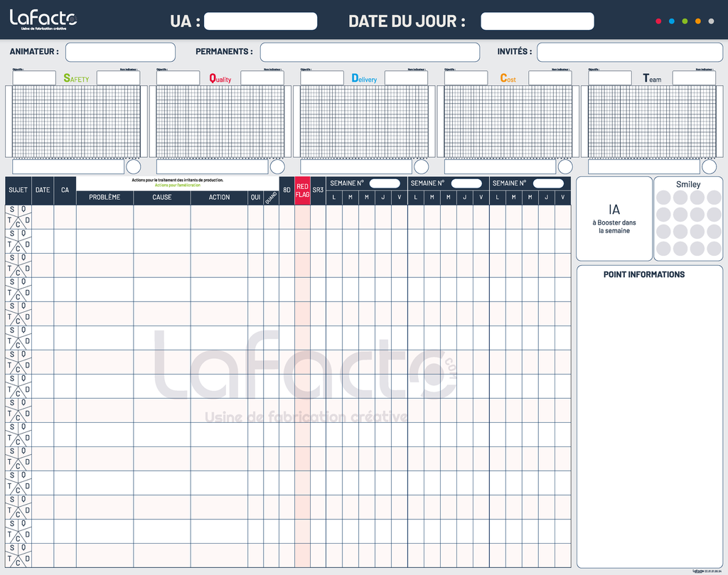728x575 pixels.
Task: Click the DATE DU JOUR input field
Action: pyautogui.click(x=537, y=21)
